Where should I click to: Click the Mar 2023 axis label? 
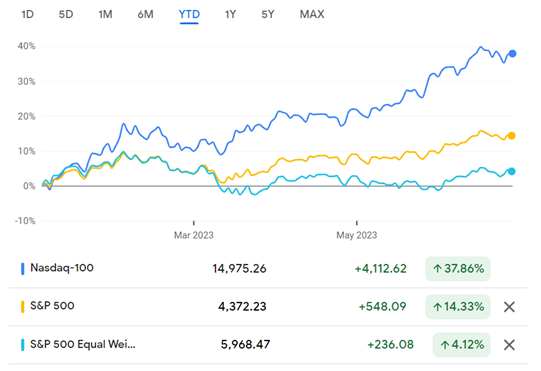(x=194, y=235)
